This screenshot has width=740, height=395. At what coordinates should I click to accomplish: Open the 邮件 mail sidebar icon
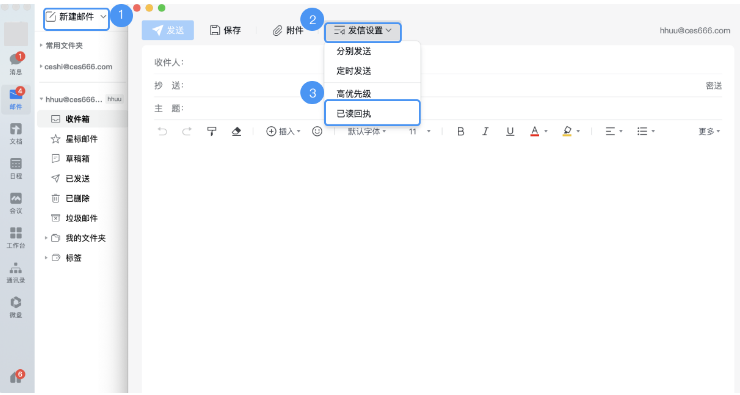(16, 99)
